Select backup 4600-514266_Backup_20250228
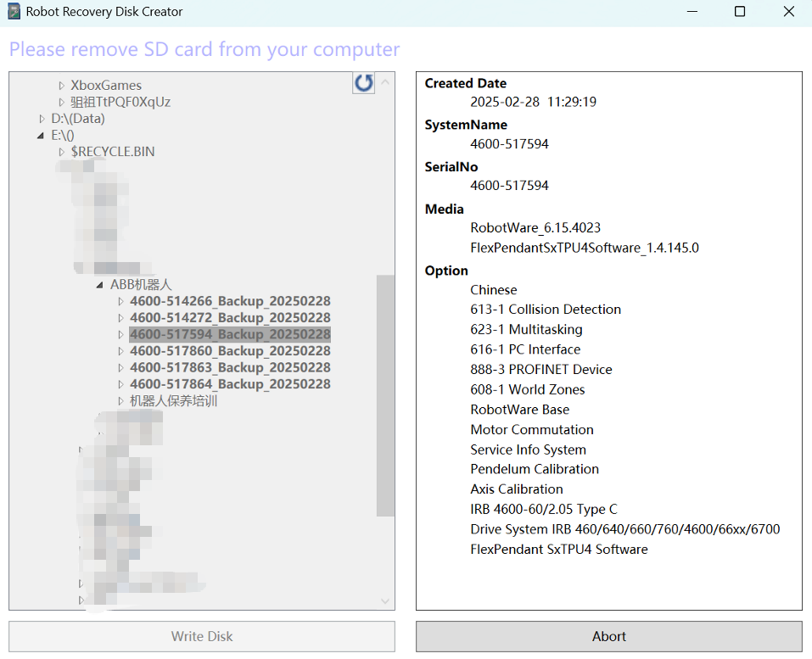812x659 pixels. click(230, 301)
